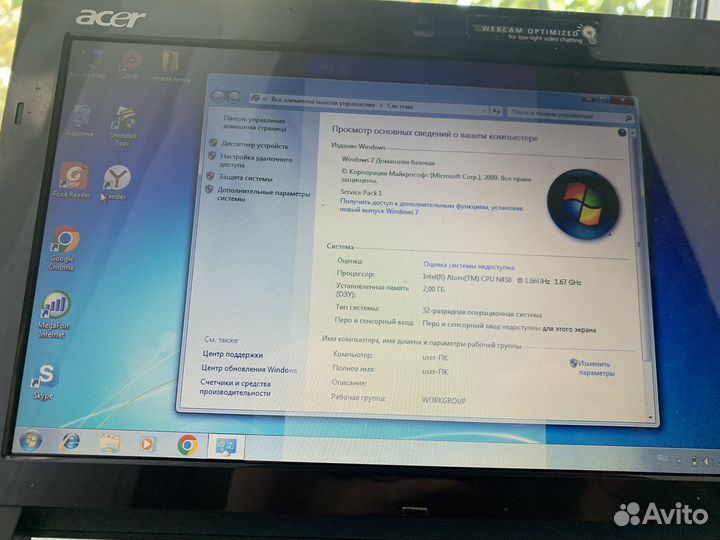Open the MegaFon Internet desktop shortcut

click(x=54, y=315)
